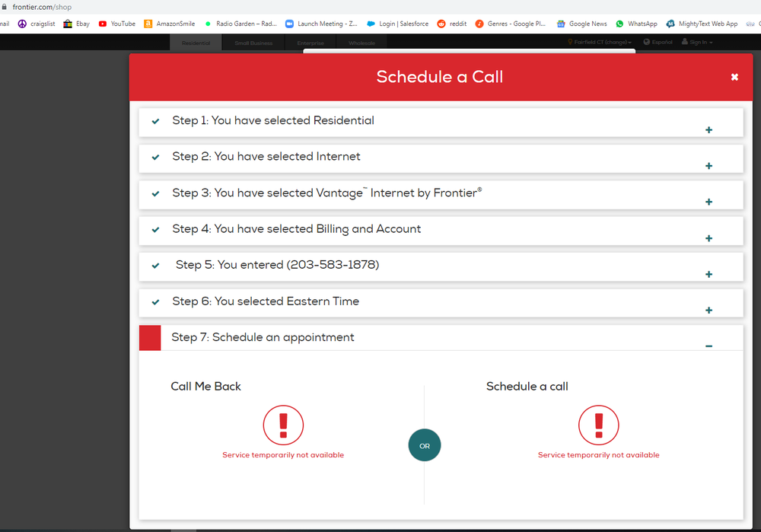Click Step 7: Schedule an appointment heading
761x532 pixels.
(263, 337)
